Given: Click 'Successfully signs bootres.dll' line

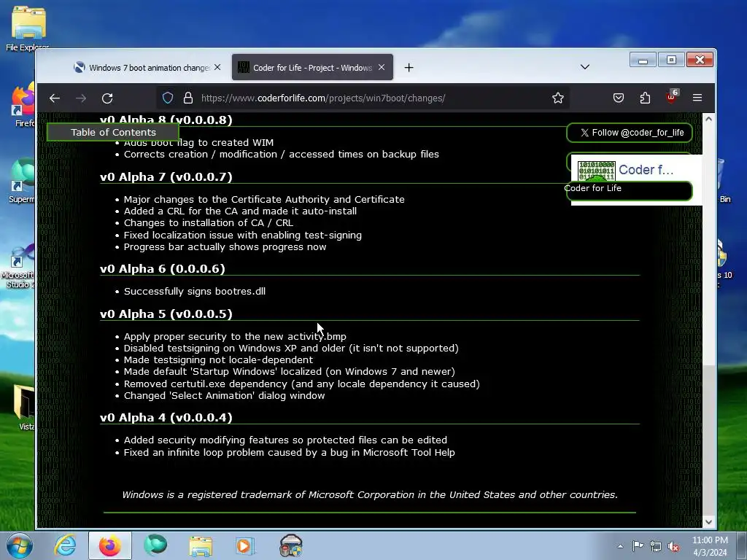Looking at the screenshot, I should pyautogui.click(x=194, y=292).
